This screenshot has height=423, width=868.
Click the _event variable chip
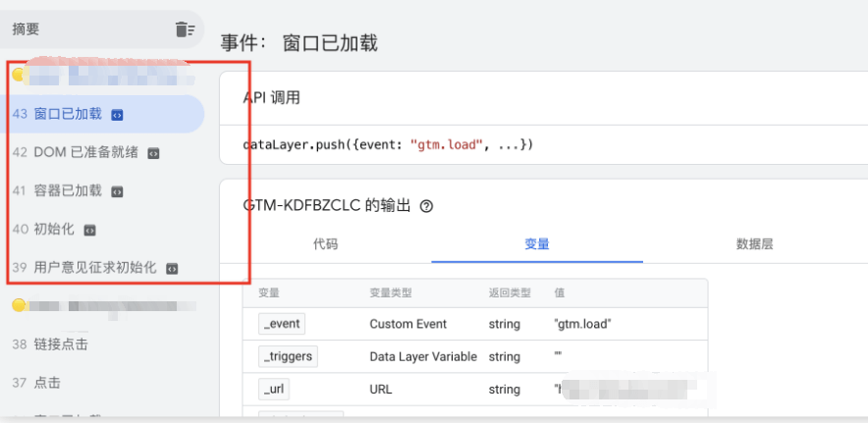(281, 324)
